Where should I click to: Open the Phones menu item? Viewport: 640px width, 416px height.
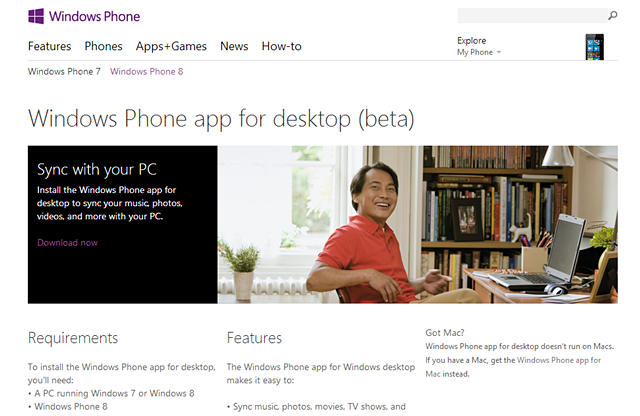(x=103, y=46)
